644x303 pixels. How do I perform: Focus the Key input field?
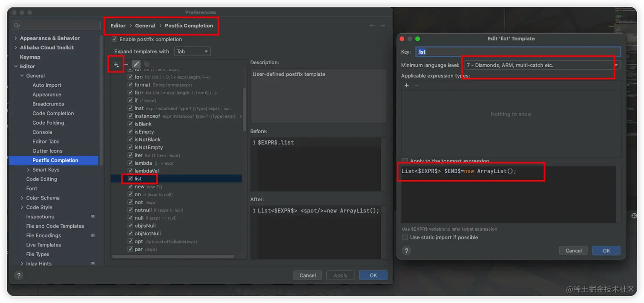[x=518, y=52]
